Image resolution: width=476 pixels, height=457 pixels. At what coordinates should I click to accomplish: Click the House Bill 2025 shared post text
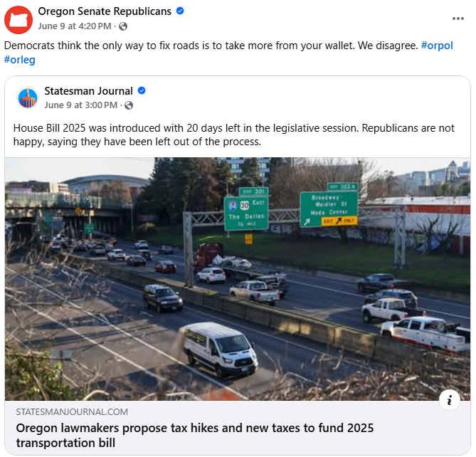(234, 135)
